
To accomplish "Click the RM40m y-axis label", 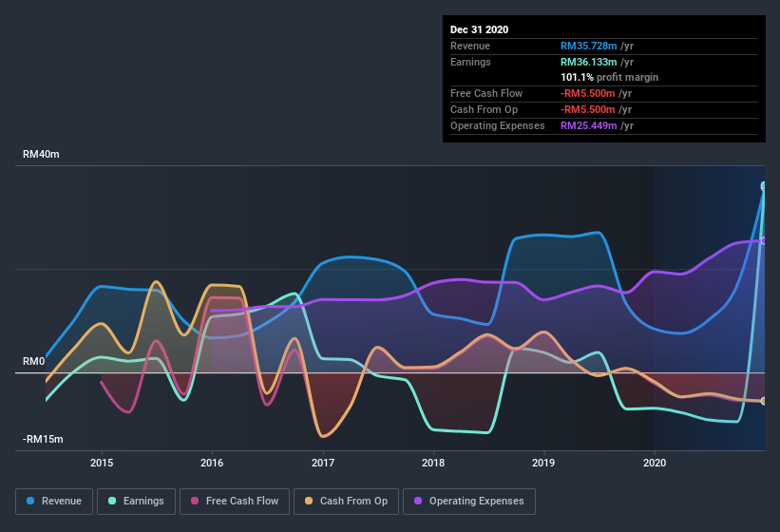I will click(x=41, y=154).
